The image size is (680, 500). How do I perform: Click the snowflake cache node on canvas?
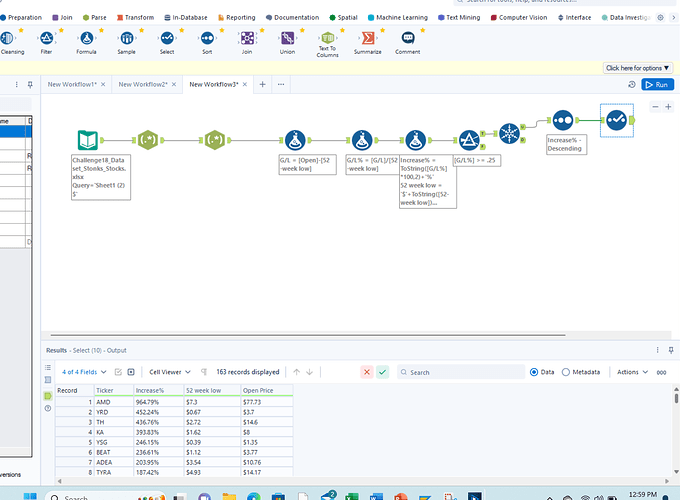pyautogui.click(x=510, y=134)
